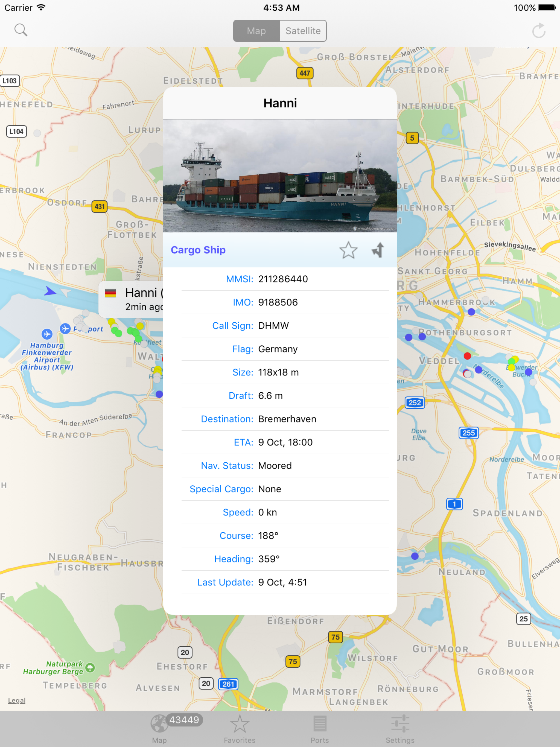This screenshot has height=747, width=560.
Task: Tap the Naturpark Harburger Berge park icon
Action: 90,667
